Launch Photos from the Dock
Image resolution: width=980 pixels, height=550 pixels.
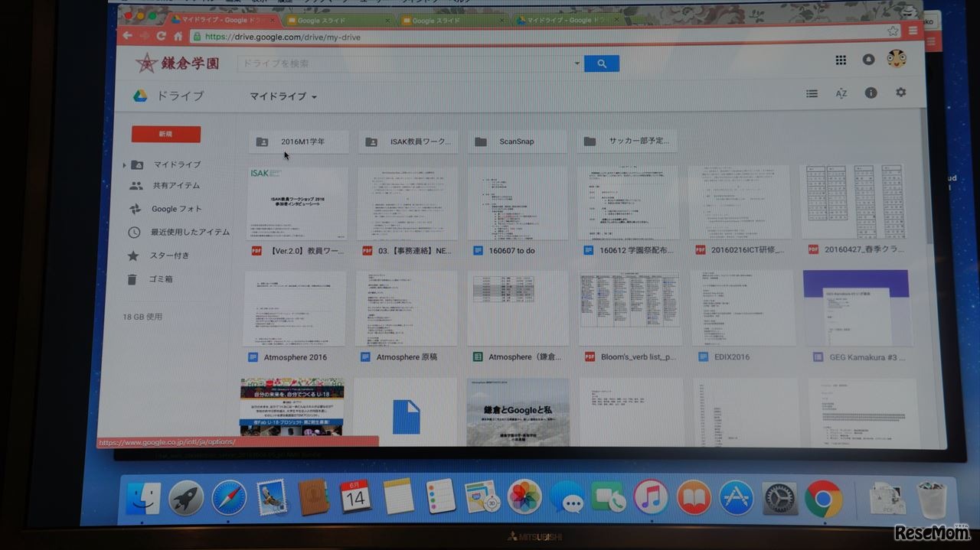[524, 497]
